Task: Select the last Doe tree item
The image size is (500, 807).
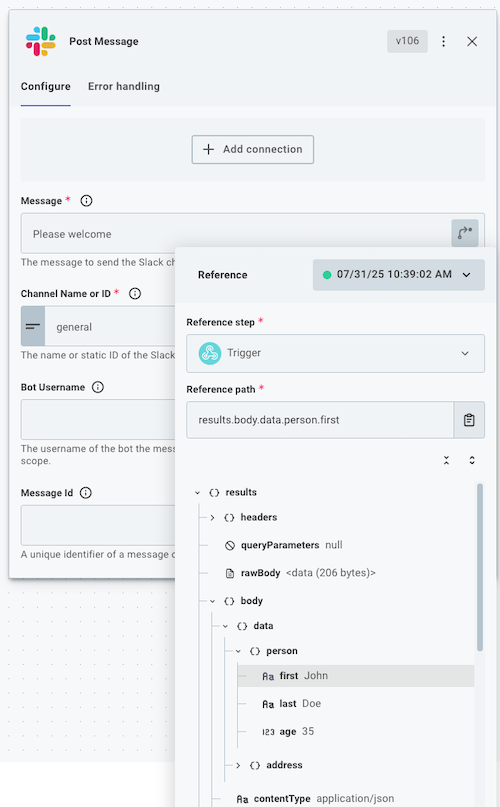Action: click(355, 704)
